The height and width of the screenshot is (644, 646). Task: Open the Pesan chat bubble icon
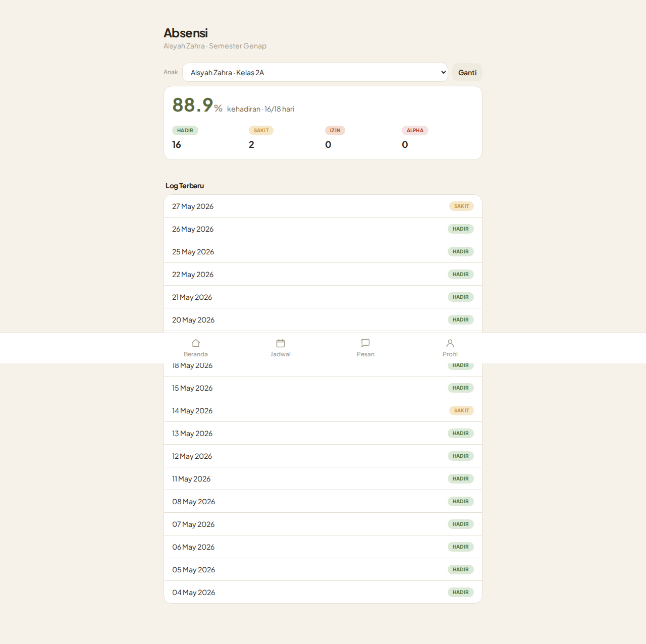pos(365,343)
